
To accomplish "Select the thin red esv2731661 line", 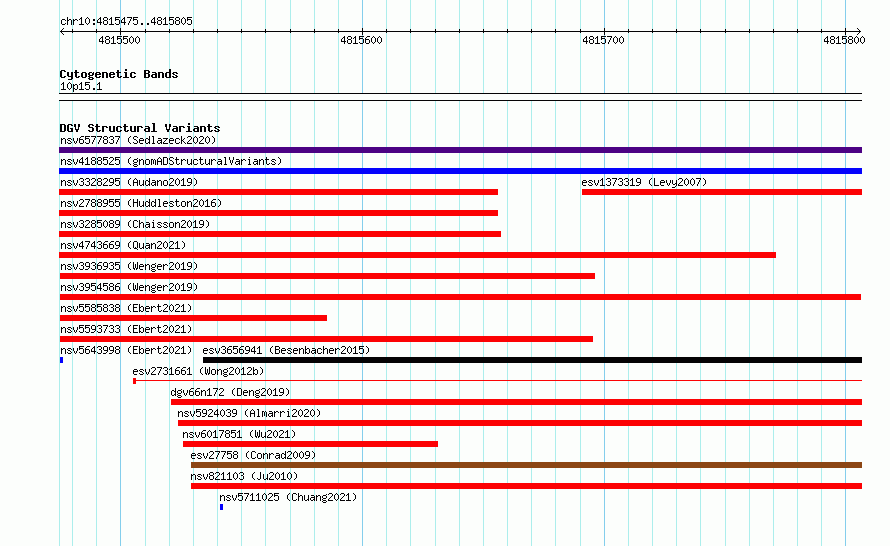I will coord(497,381).
